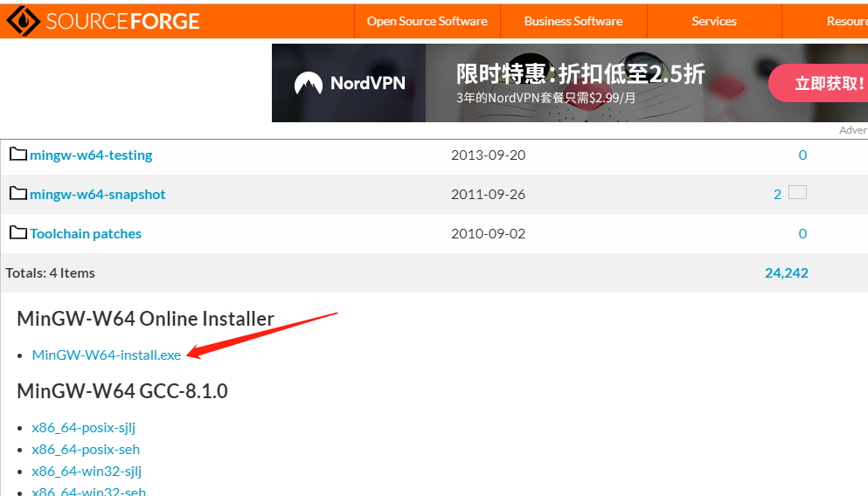
Task: Click the SOURCEFORGE wordmark in the header
Action: [122, 22]
